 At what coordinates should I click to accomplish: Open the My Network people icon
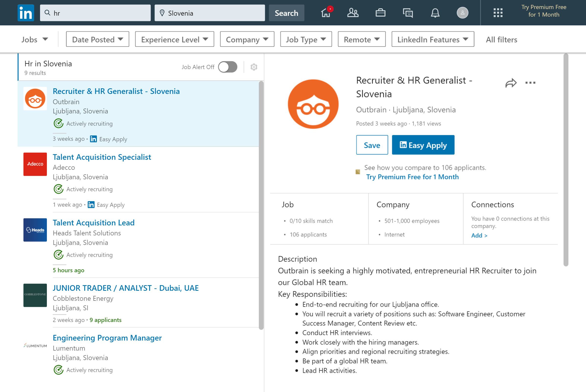click(353, 12)
